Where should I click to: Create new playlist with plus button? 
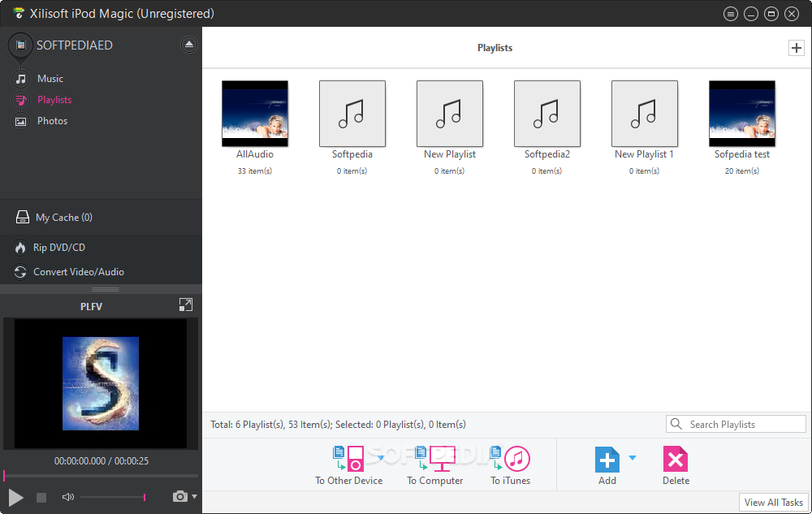click(x=796, y=48)
